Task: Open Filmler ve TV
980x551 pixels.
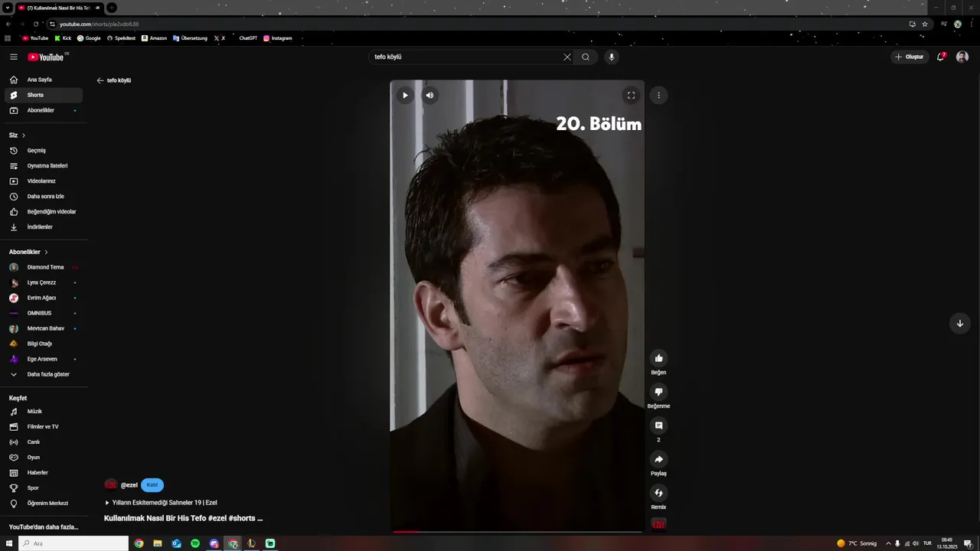Action: (44, 427)
